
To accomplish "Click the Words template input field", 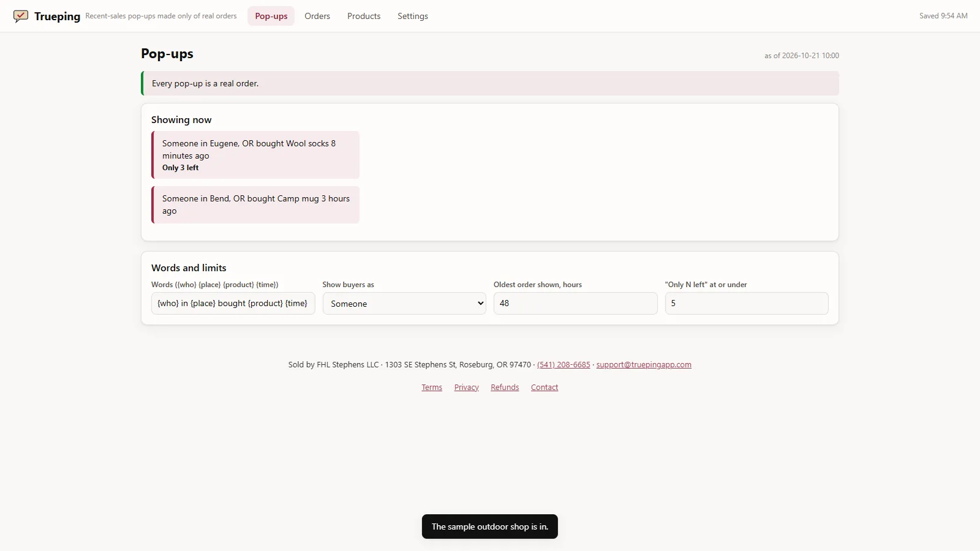I will (233, 304).
